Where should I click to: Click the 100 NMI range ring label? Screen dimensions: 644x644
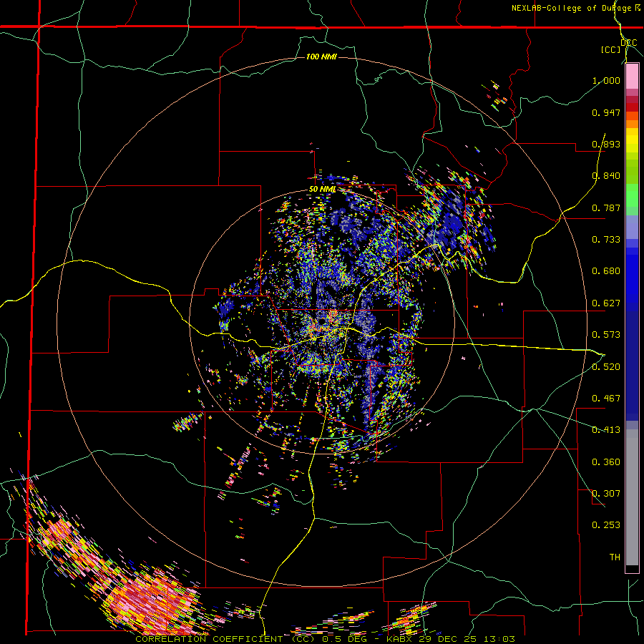pos(321,57)
